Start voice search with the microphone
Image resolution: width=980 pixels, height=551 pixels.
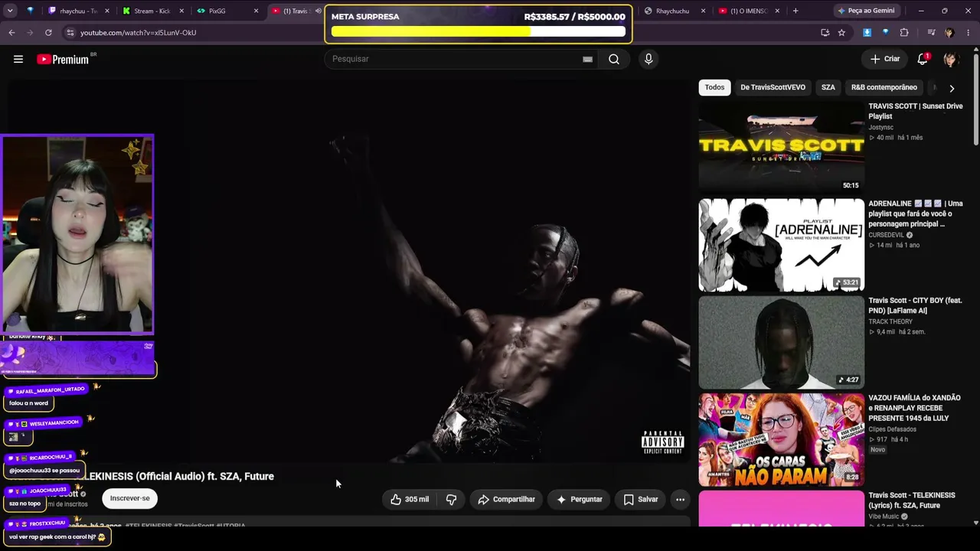coord(648,59)
